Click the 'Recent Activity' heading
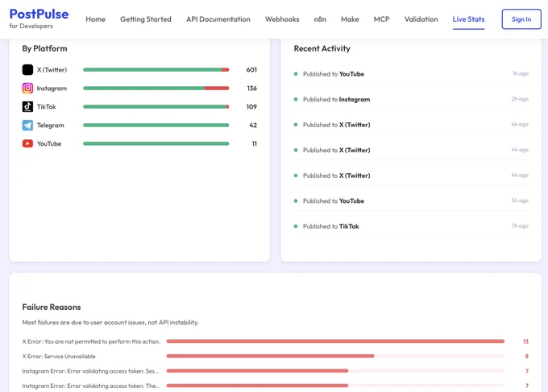 click(x=322, y=48)
